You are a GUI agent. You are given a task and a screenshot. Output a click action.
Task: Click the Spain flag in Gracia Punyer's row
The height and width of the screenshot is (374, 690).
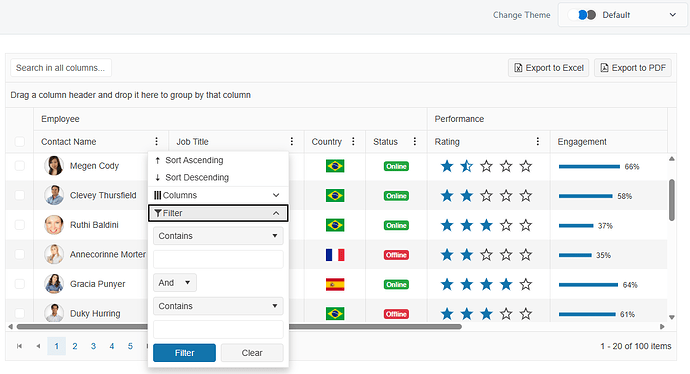coord(335,284)
